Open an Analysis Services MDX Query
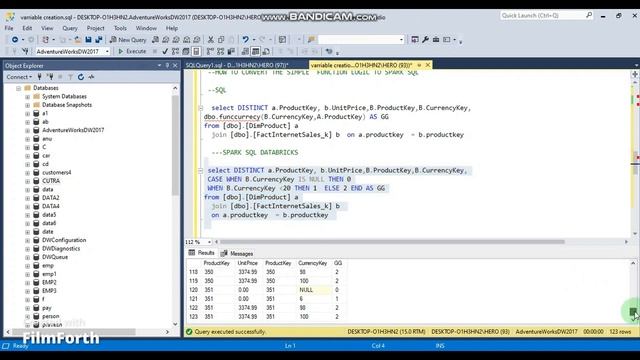The height and width of the screenshot is (360, 640). [166, 40]
